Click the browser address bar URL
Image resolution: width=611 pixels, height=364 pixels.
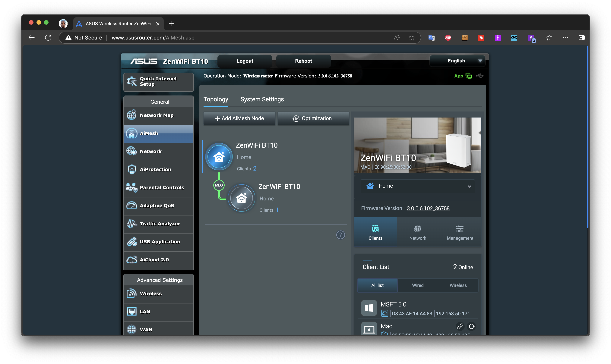point(153,38)
